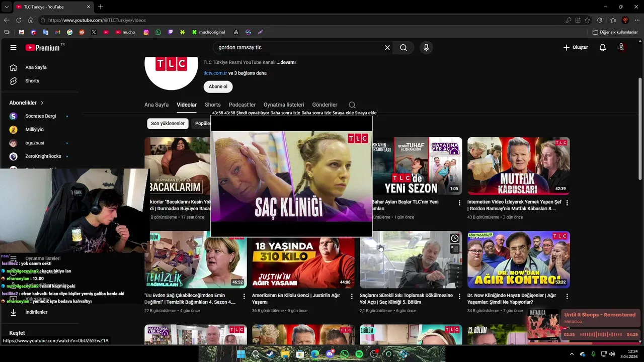
Task: Switch to the channel Shorts tab
Action: tap(213, 105)
